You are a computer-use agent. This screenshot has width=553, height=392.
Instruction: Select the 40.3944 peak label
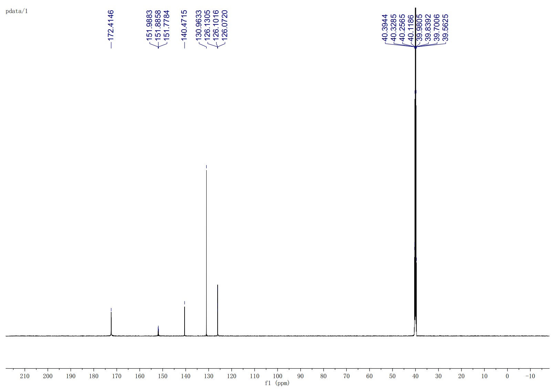click(x=385, y=28)
